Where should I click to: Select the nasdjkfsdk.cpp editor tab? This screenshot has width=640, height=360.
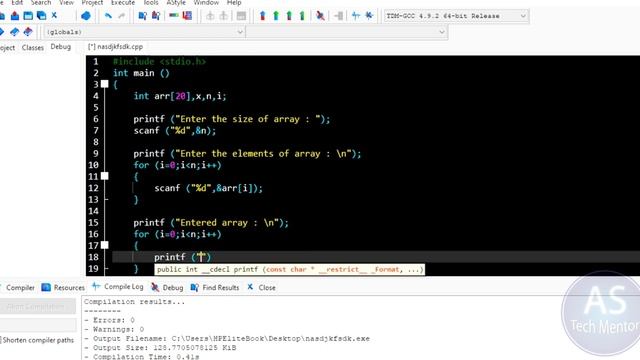(116, 47)
